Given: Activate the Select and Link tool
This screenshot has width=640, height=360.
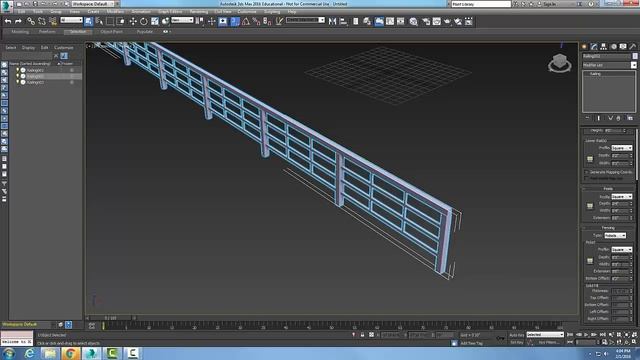Looking at the screenshot, I should pyautogui.click(x=31, y=21).
